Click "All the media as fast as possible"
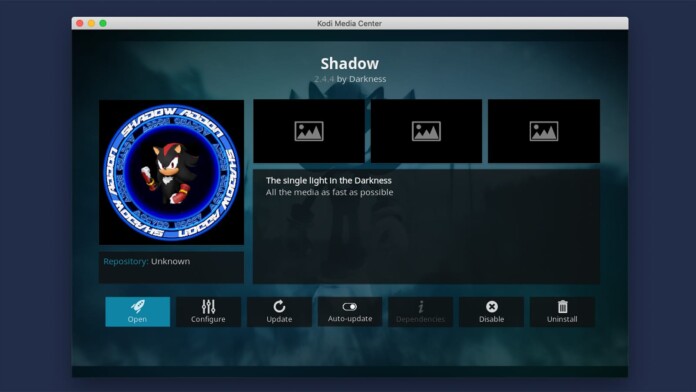 [x=329, y=192]
